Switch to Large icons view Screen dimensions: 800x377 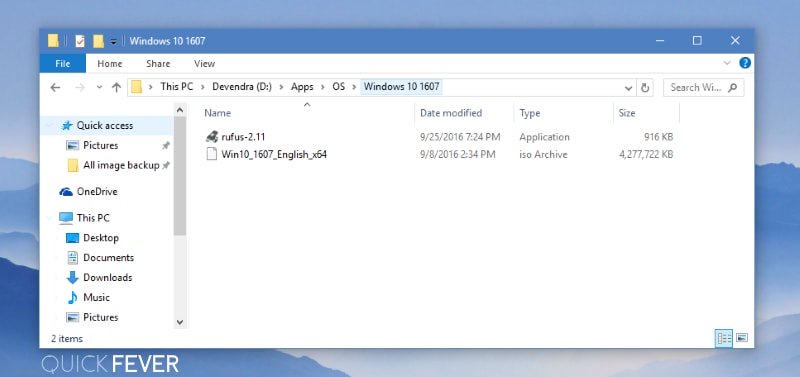pos(742,338)
